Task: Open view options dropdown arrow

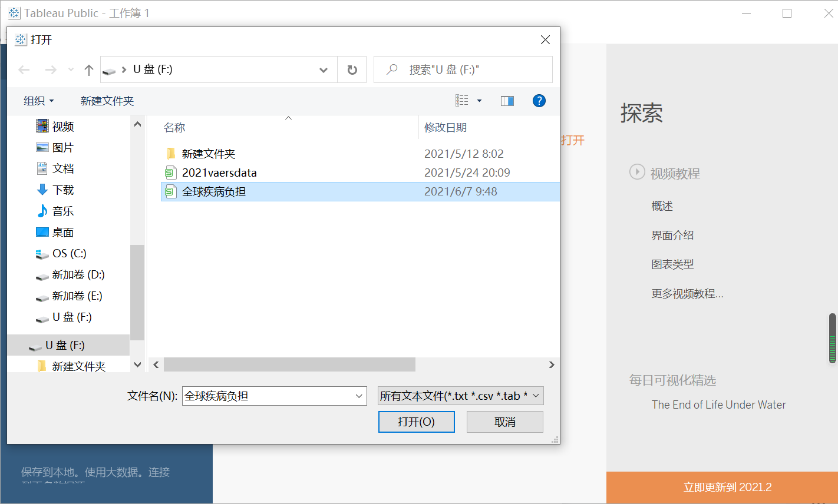Action: pyautogui.click(x=479, y=101)
